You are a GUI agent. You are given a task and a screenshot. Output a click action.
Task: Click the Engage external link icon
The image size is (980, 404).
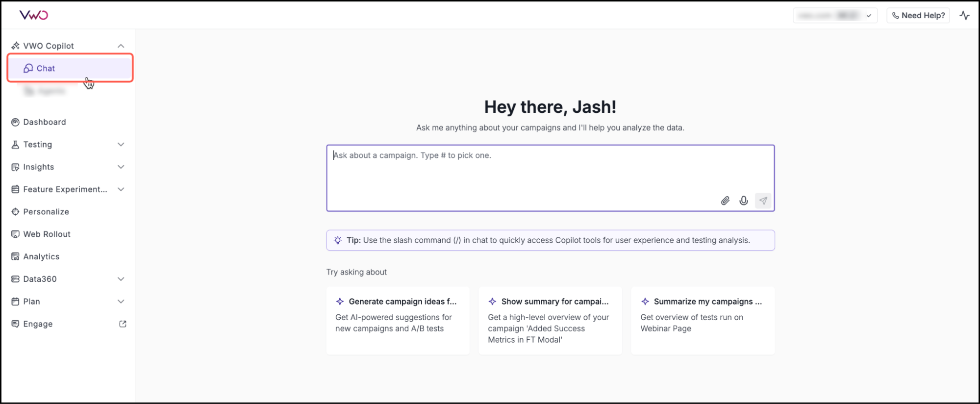[x=123, y=324]
